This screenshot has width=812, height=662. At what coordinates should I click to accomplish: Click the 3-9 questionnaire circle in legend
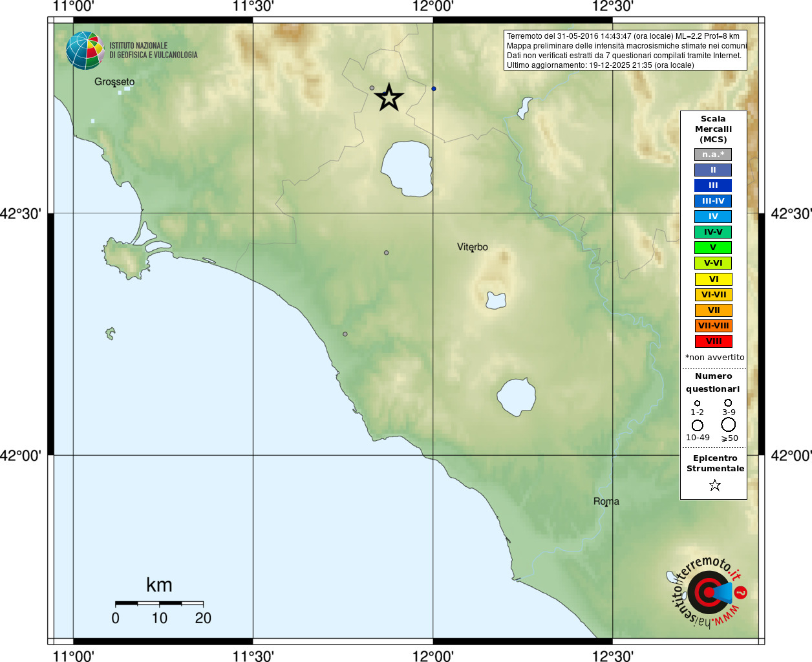[x=728, y=402]
